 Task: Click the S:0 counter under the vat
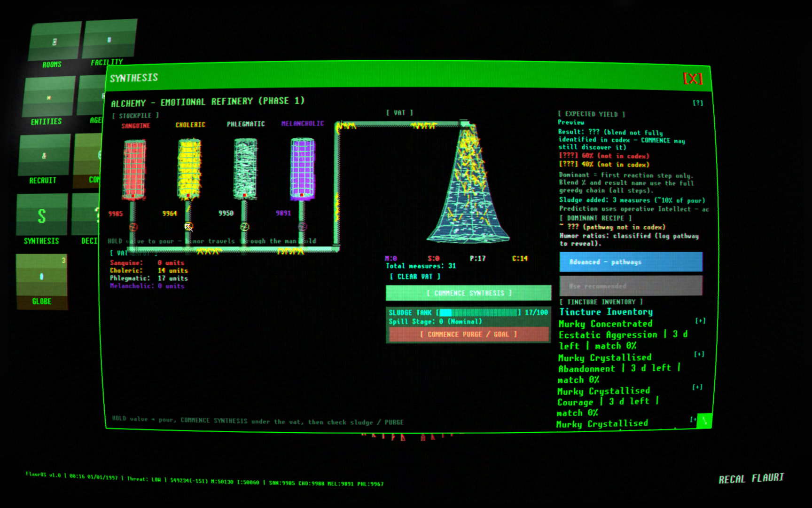click(x=433, y=258)
